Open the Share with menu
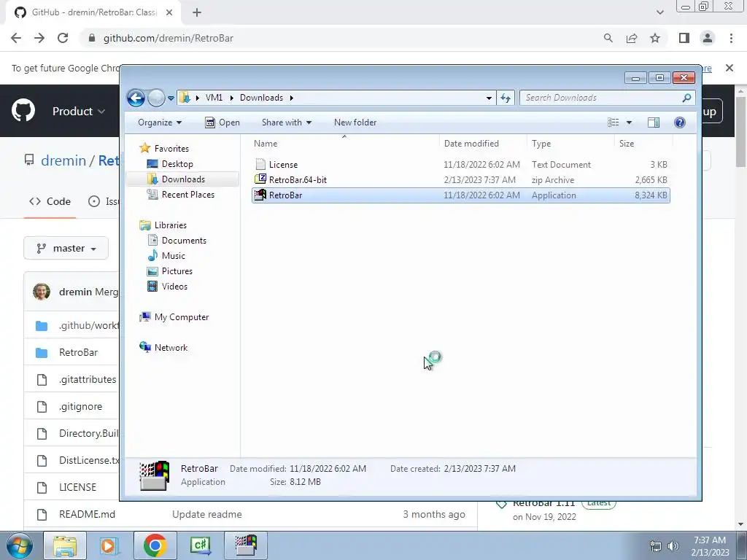The width and height of the screenshot is (747, 560). tap(286, 122)
